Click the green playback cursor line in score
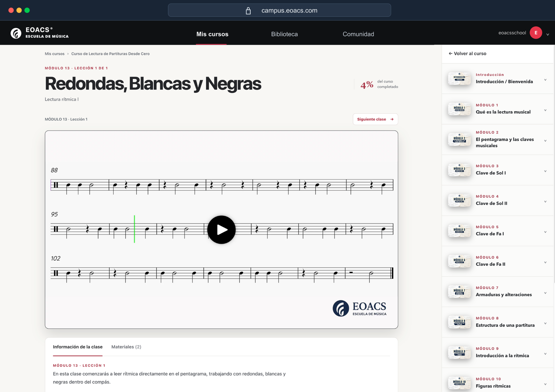This screenshot has width=555, height=392. (134, 229)
